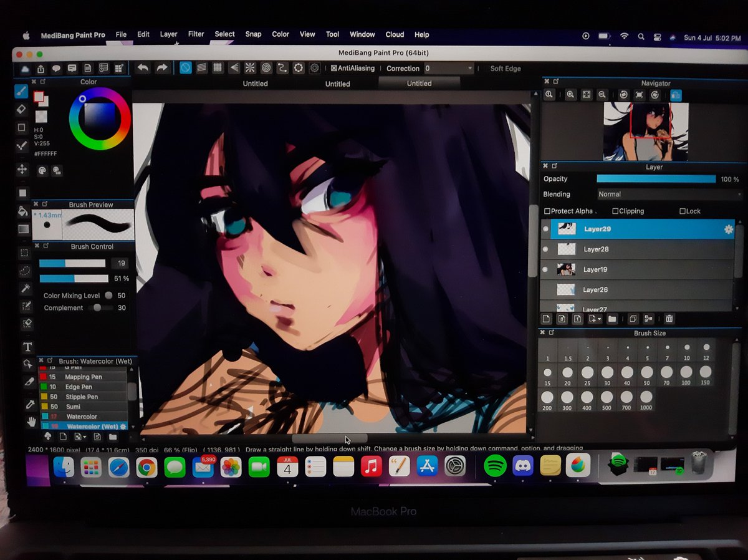Select the Bucket fill tool
Viewport: 748px width, 560px height.
coord(23,211)
